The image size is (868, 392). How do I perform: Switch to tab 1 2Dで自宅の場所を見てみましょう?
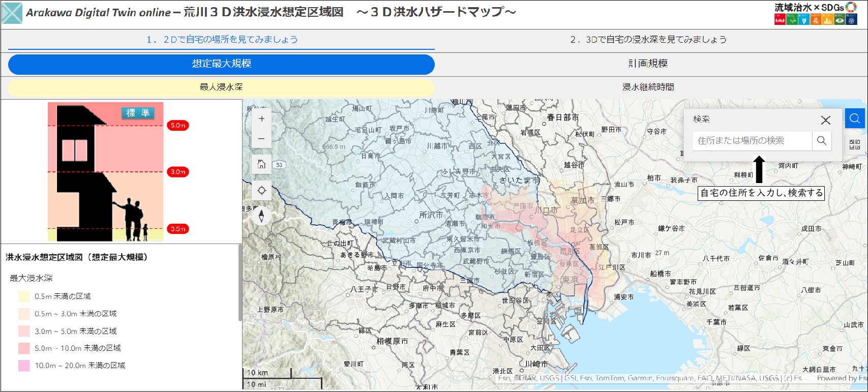pyautogui.click(x=222, y=40)
